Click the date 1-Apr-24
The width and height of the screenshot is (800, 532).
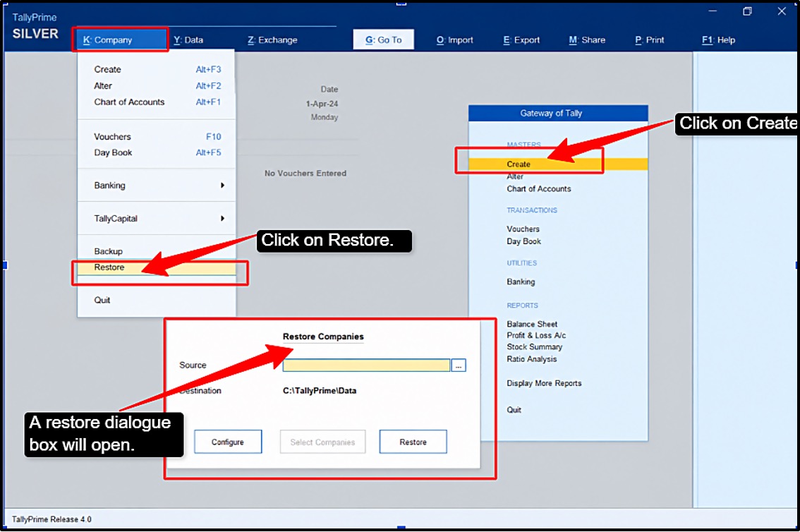[x=322, y=104]
